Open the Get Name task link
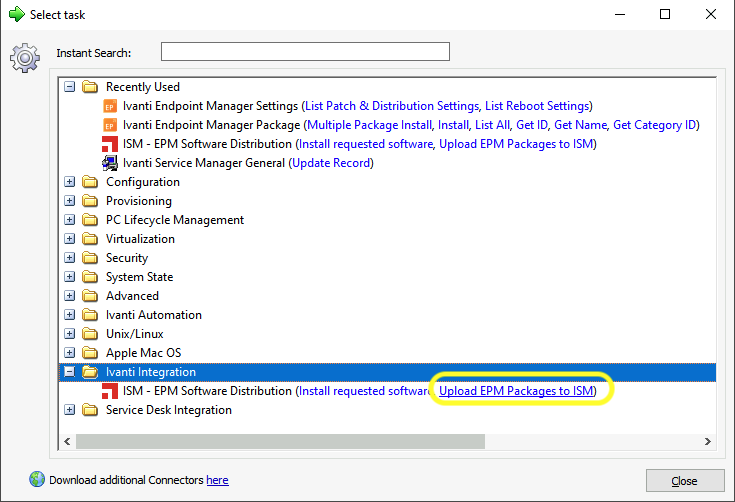 click(581, 125)
